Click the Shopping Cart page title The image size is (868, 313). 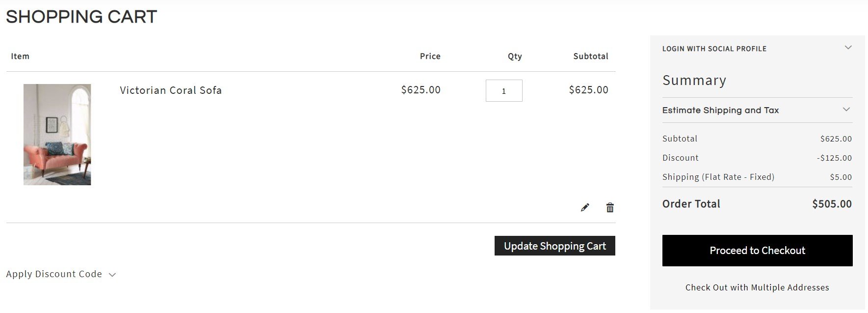pyautogui.click(x=81, y=17)
